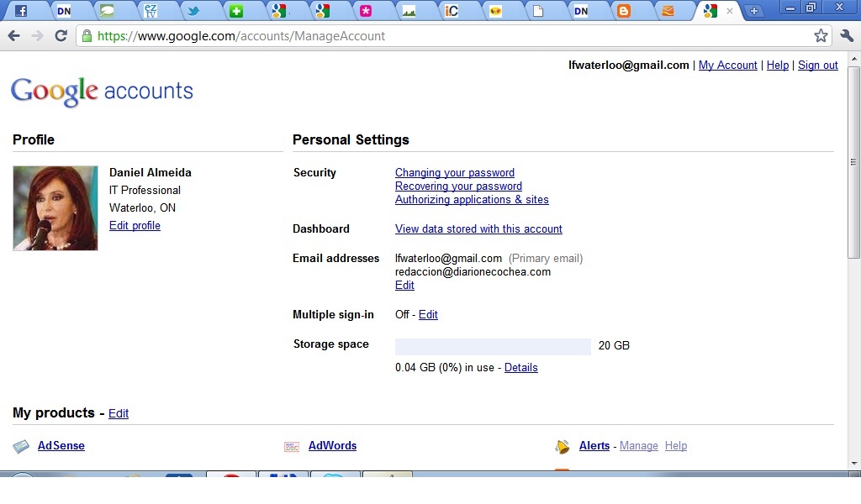861x504 pixels.
Task: Open Authorizing applications & sites link
Action: 472,200
